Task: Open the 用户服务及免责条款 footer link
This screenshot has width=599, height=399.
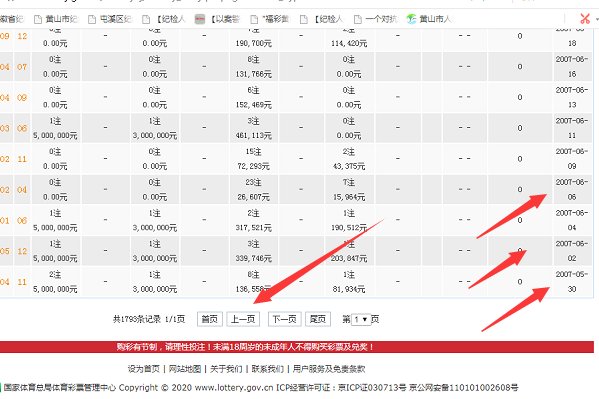Action: [329, 369]
